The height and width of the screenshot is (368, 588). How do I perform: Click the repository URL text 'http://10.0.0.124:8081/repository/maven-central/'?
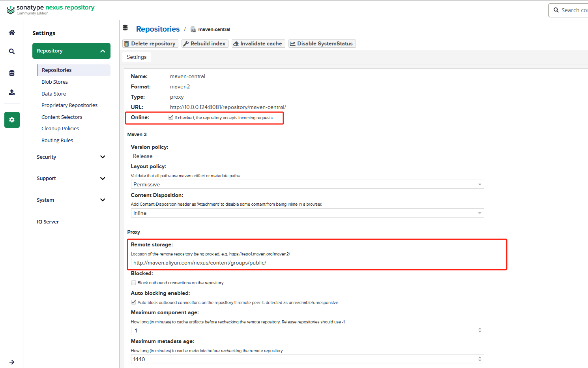pyautogui.click(x=228, y=107)
